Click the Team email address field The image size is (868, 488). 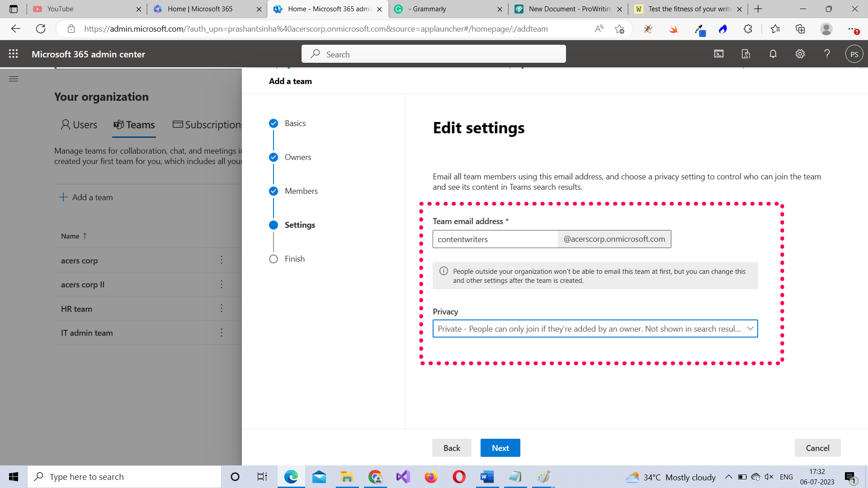point(495,239)
